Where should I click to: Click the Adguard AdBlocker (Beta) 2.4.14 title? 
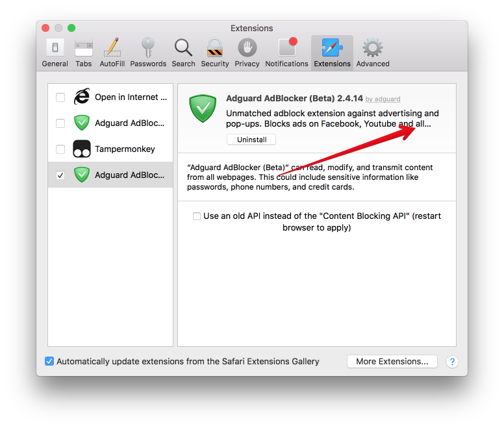(x=294, y=98)
